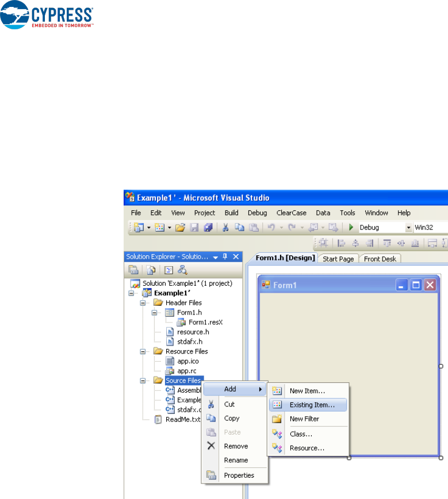Click the Paste toolbar icon
This screenshot has height=499, width=448.
[x=254, y=227]
